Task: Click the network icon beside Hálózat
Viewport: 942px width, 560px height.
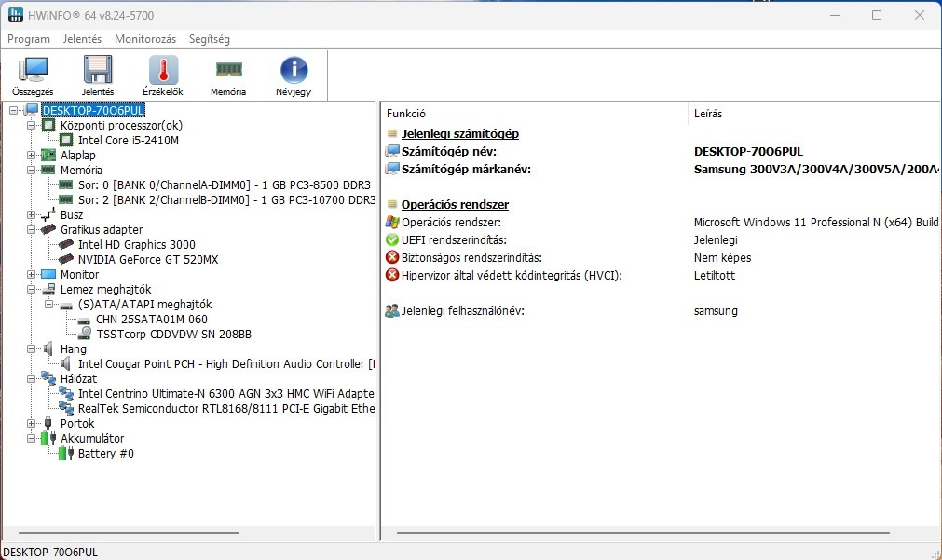Action: [48, 378]
